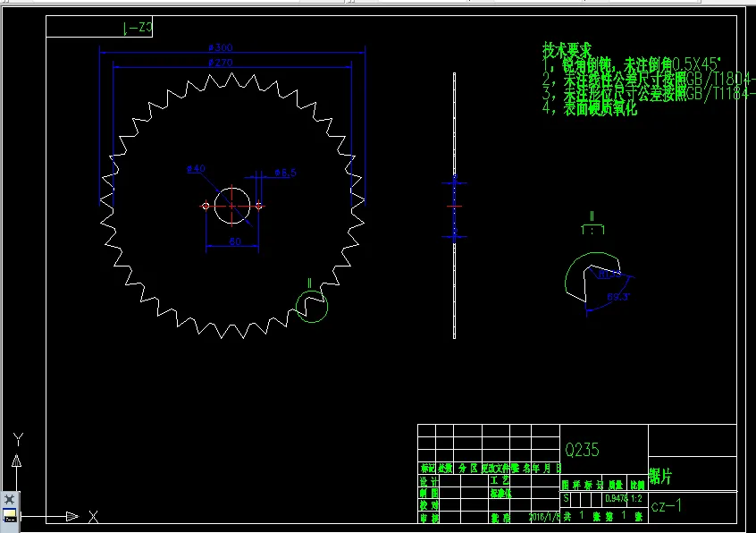The height and width of the screenshot is (533, 756).
Task: Select the side-view blade profile rectangle
Action: pyautogui.click(x=454, y=206)
